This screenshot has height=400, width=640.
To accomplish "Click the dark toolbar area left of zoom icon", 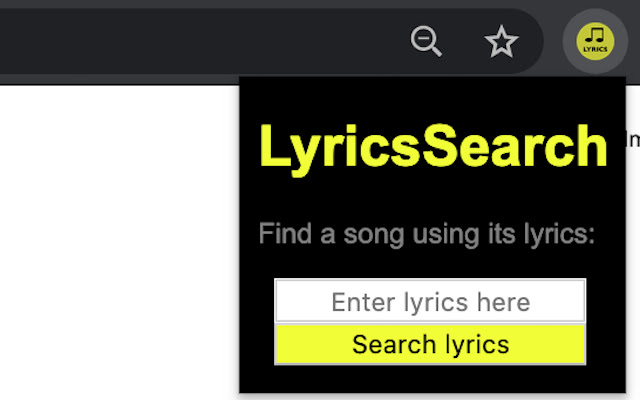I will pyautogui.click(x=300, y=41).
